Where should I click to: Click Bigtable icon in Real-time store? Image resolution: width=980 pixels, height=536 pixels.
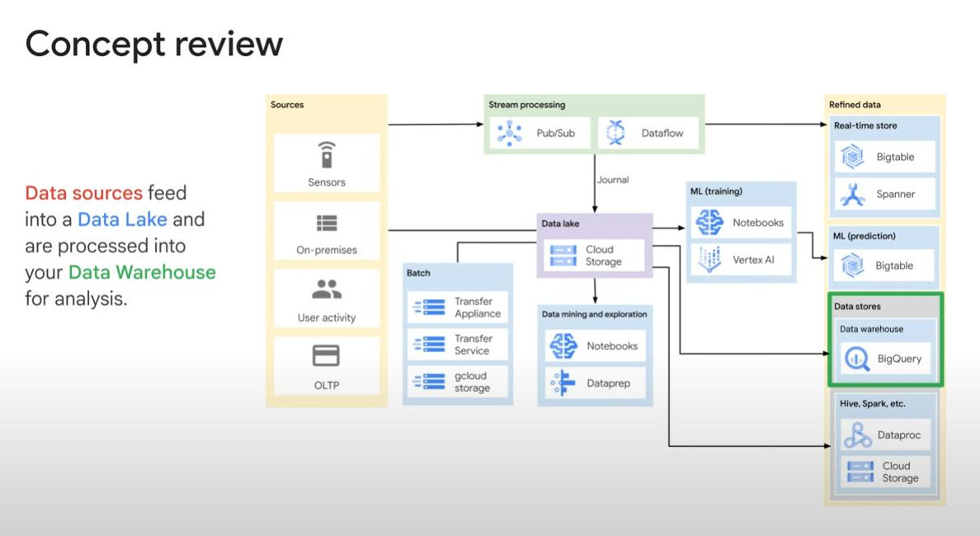(852, 157)
